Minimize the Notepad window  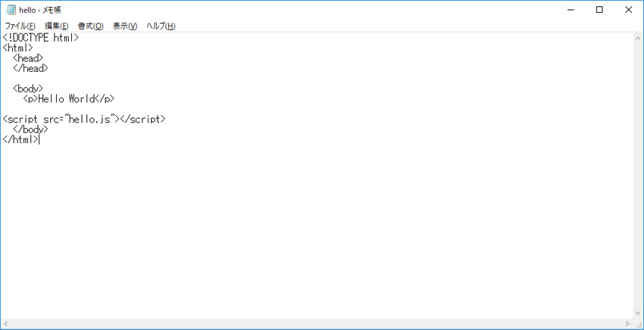[571, 10]
